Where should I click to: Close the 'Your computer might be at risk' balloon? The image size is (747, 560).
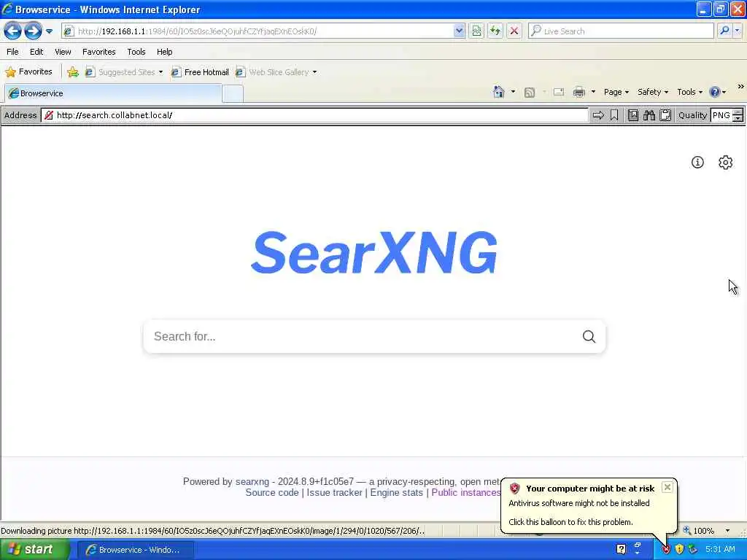point(667,486)
